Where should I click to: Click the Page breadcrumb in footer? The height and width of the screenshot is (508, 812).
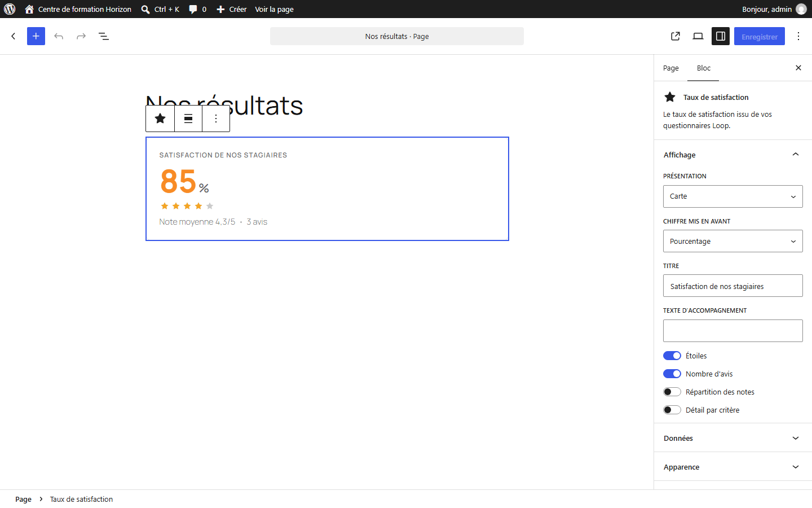tap(23, 499)
